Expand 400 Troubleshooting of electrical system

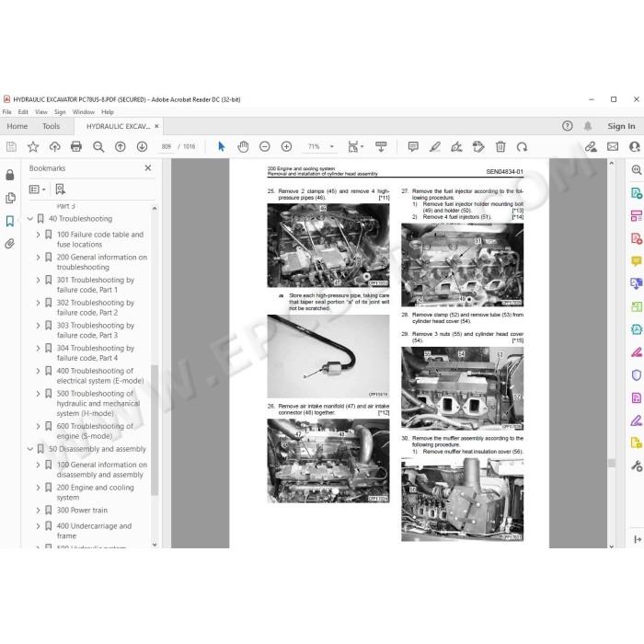(39, 371)
